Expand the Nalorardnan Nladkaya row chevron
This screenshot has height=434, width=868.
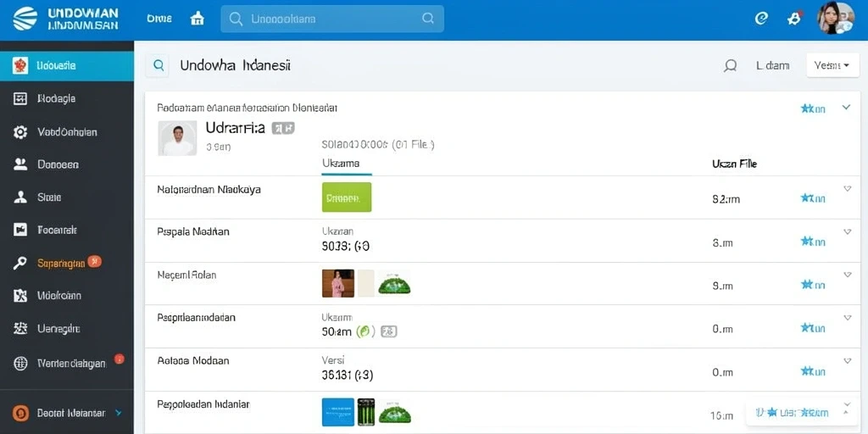pos(847,189)
